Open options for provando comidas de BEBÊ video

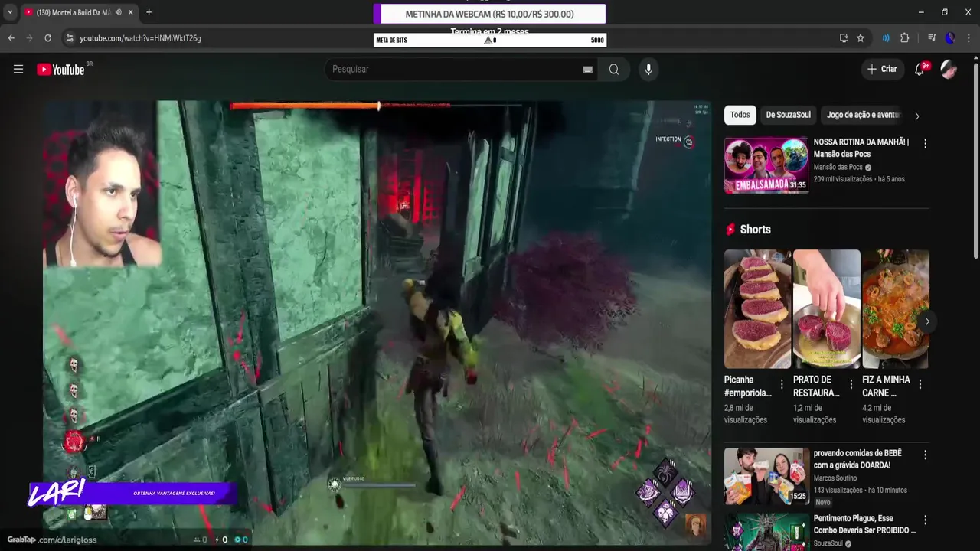pos(925,455)
